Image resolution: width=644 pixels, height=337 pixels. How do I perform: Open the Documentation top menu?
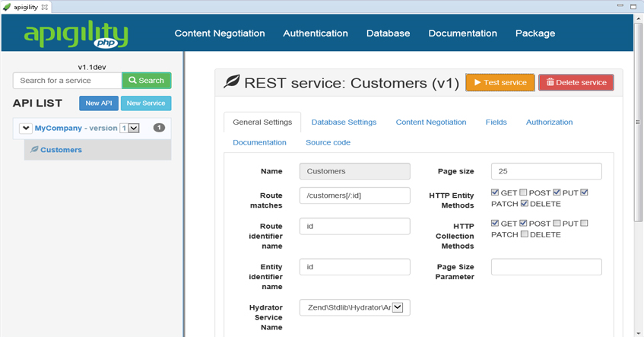tap(462, 33)
